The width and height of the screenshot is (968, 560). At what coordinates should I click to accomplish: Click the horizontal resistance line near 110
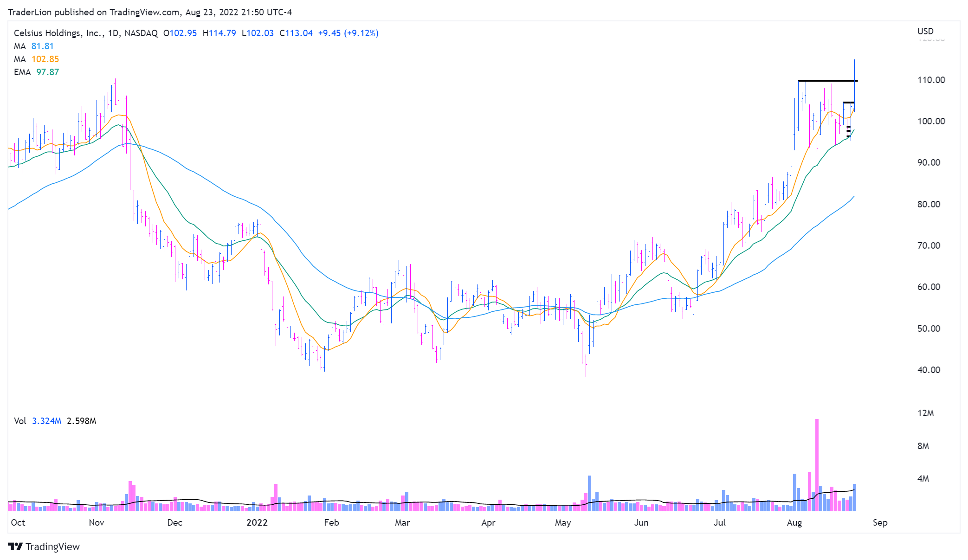[828, 81]
